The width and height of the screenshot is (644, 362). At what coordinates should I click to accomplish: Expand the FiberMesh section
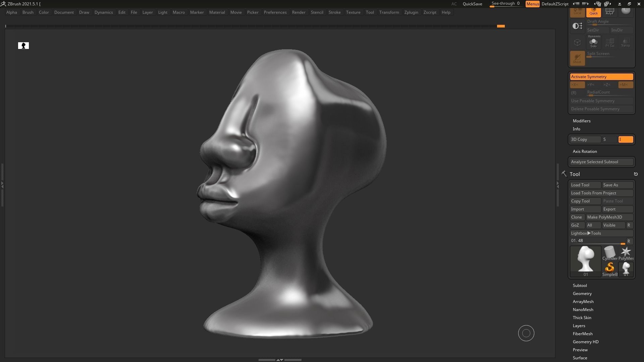coord(583,334)
